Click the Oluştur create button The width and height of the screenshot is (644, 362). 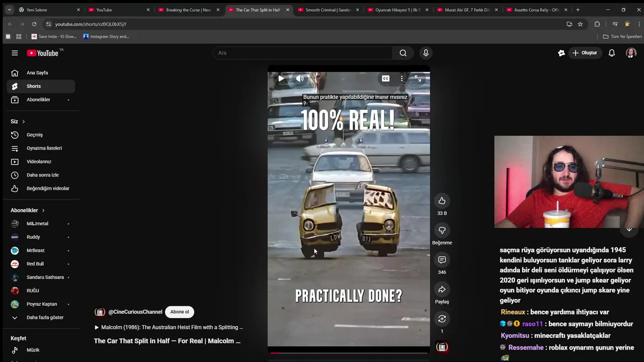tap(584, 53)
